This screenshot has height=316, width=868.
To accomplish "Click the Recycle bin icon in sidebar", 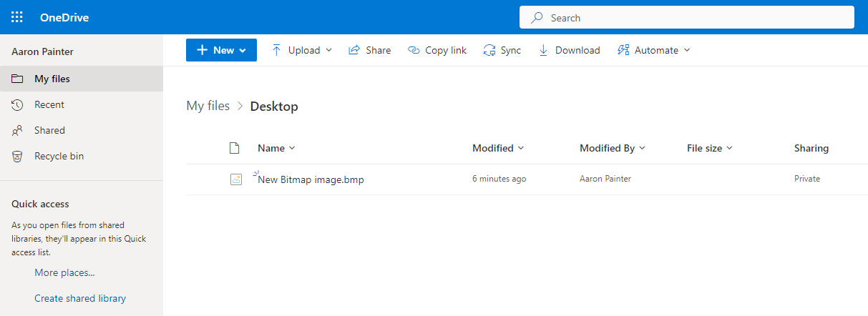I will tap(17, 156).
